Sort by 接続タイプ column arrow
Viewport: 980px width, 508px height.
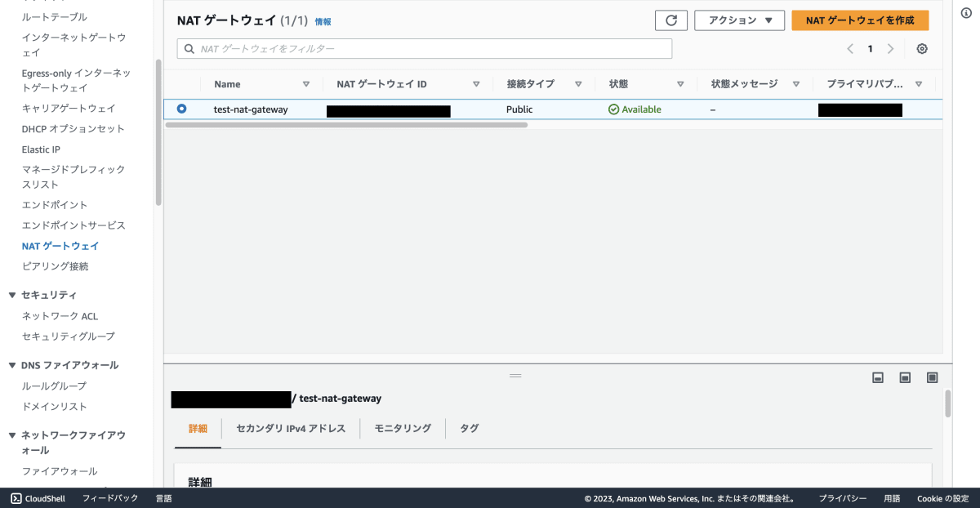[578, 84]
